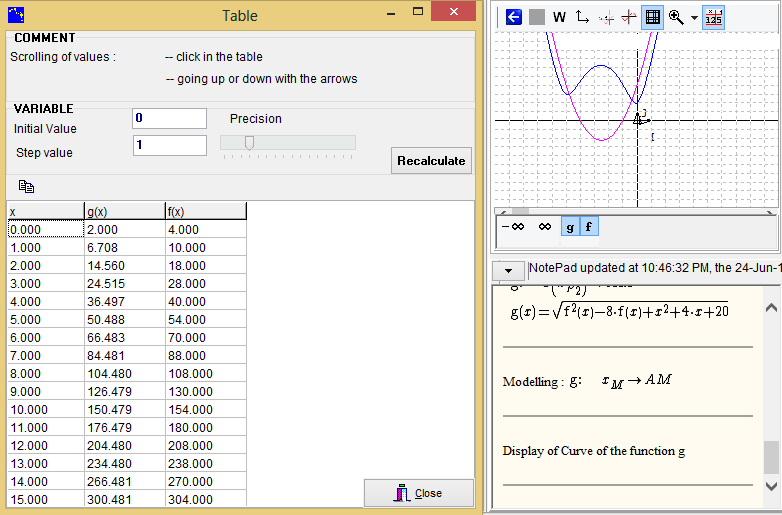Click the magnifier zoom icon
Screen dimensions: 782x515
[676, 17]
